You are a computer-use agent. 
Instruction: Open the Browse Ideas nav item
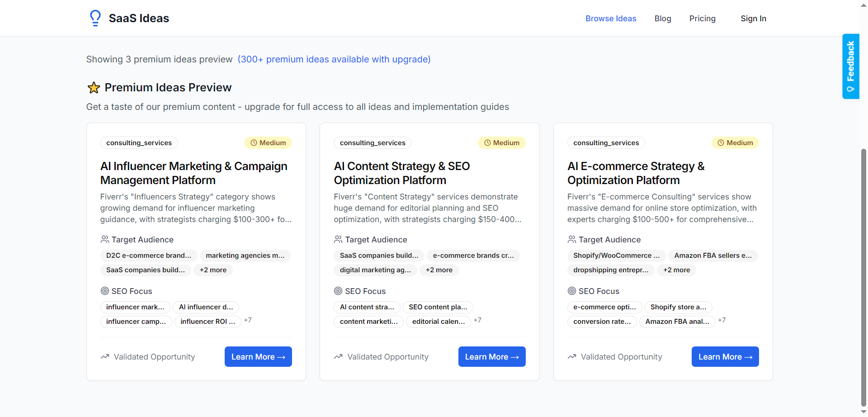pyautogui.click(x=611, y=19)
